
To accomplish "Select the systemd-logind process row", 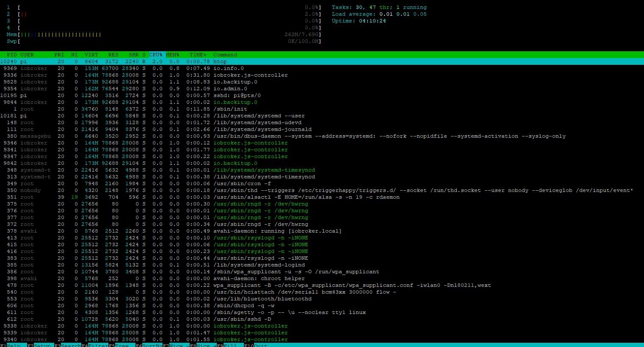I will (322, 265).
